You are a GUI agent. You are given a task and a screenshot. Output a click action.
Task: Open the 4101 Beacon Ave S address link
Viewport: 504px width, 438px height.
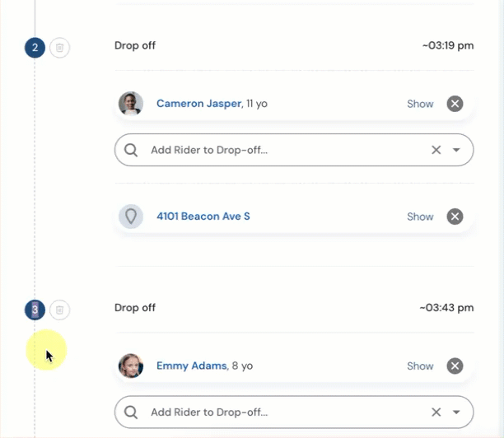203,217
